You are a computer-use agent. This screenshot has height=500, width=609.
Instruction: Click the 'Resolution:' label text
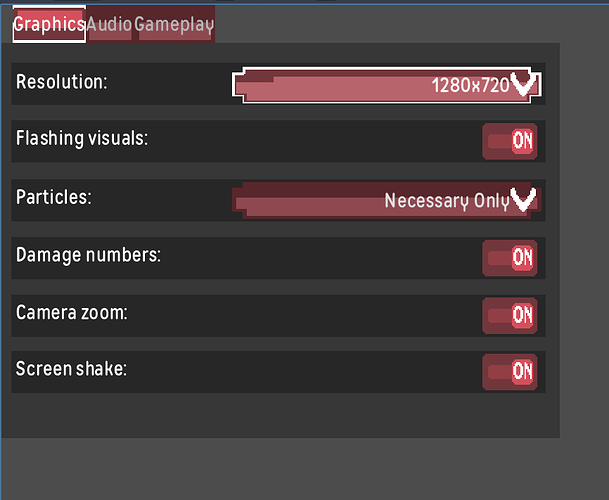coord(61,82)
